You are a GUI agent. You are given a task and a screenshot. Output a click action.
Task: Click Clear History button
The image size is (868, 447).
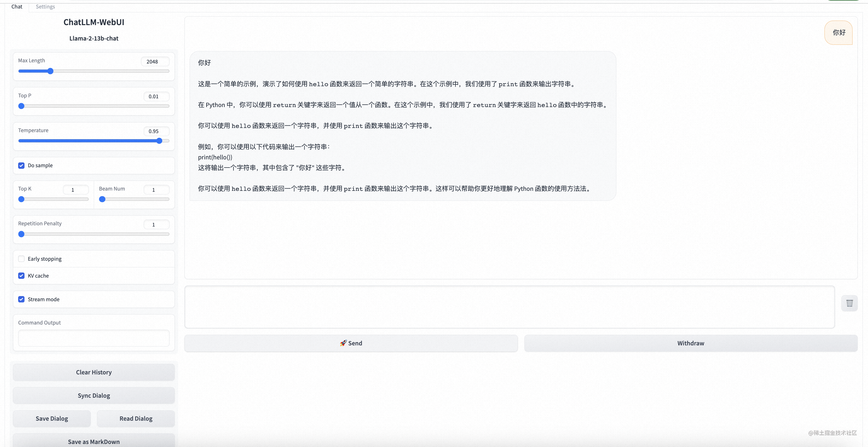[x=93, y=371]
